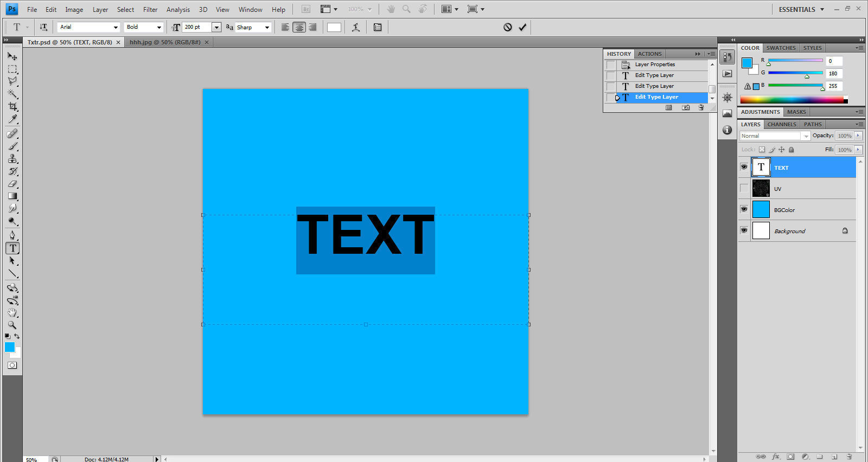Pick the Brush tool

(x=12, y=146)
